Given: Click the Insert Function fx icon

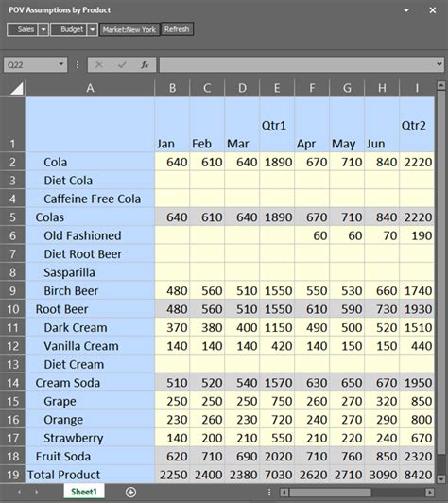Looking at the screenshot, I should coord(145,65).
